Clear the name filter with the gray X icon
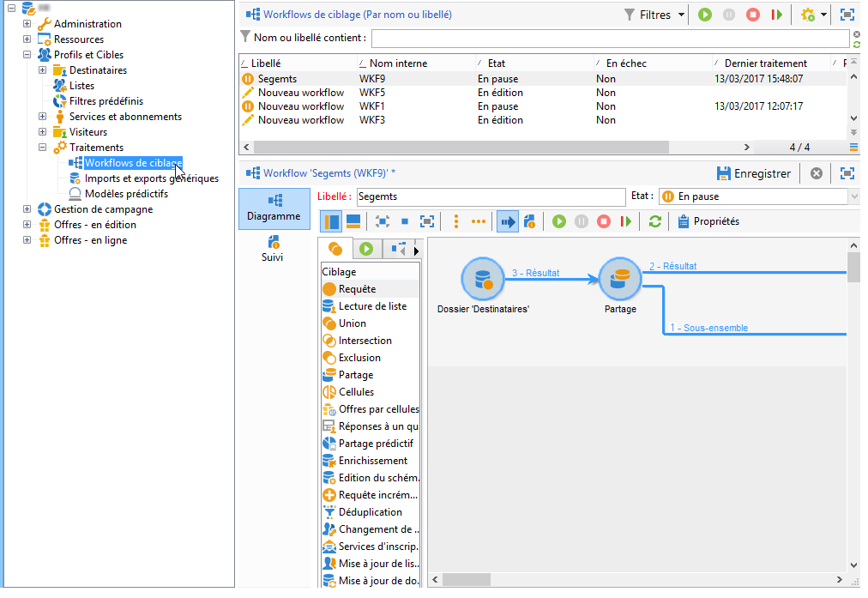The image size is (868, 598). [x=856, y=34]
